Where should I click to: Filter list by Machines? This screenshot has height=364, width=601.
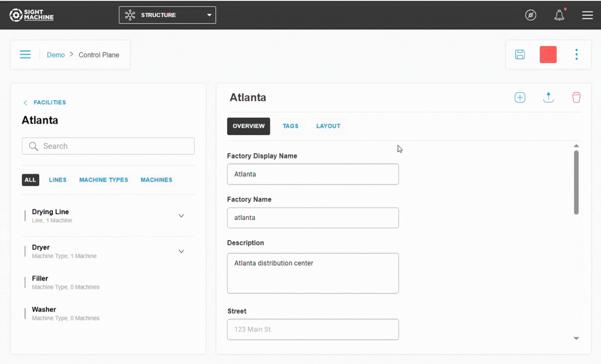pyautogui.click(x=156, y=180)
